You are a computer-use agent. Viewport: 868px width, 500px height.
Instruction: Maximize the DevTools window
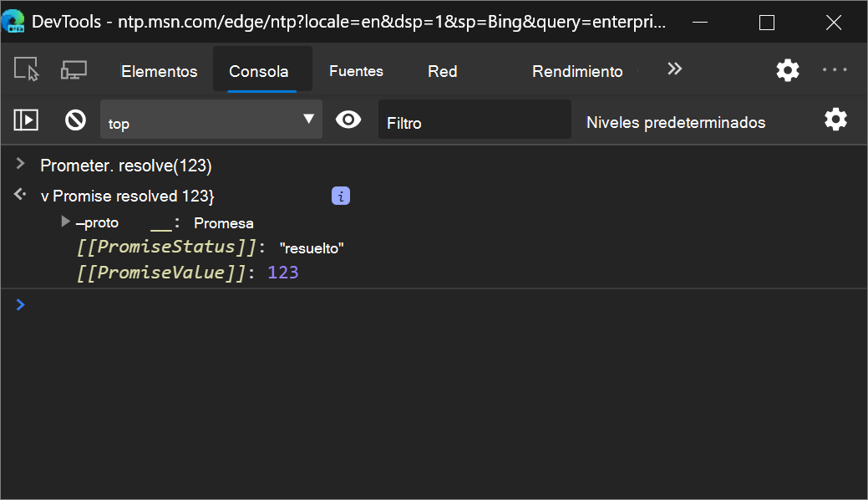pyautogui.click(x=767, y=23)
